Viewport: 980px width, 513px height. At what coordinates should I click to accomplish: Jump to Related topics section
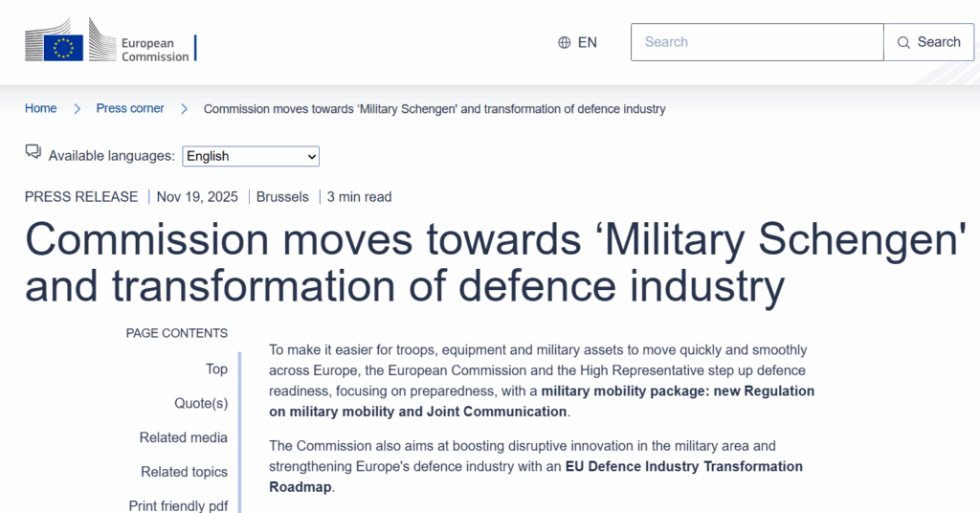pyautogui.click(x=184, y=473)
